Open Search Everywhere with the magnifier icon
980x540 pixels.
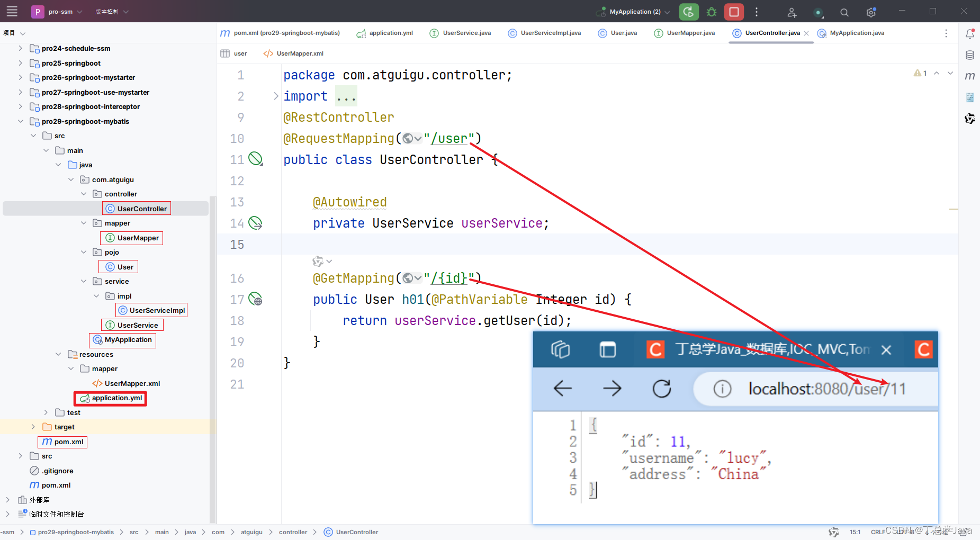pos(844,12)
